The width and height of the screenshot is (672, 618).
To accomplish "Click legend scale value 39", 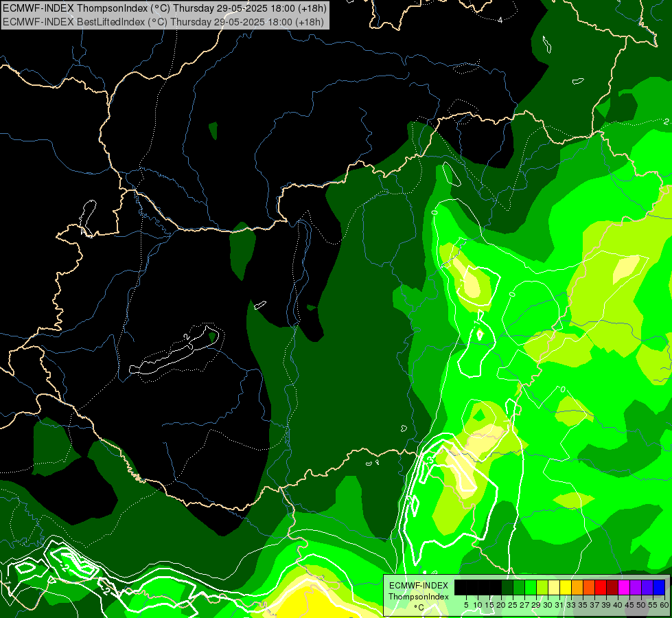I will (x=606, y=605).
